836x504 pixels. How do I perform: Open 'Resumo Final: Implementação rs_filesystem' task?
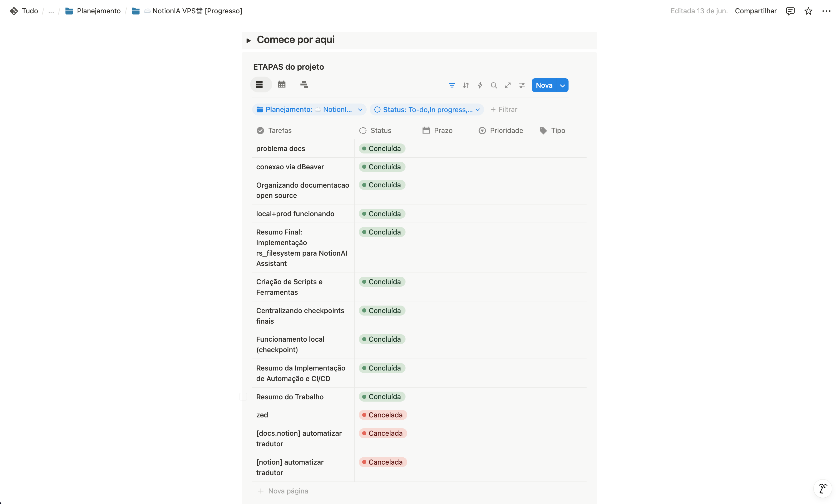301,248
